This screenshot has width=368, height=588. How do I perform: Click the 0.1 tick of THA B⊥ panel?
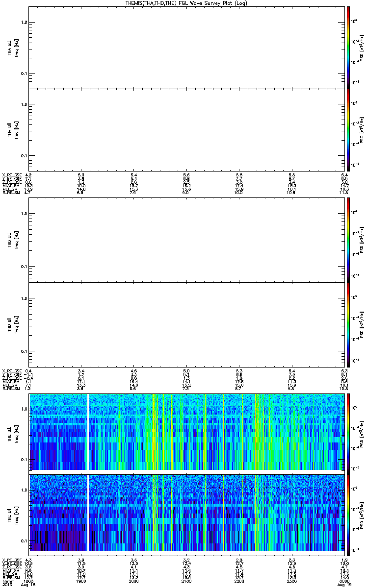click(x=24, y=73)
